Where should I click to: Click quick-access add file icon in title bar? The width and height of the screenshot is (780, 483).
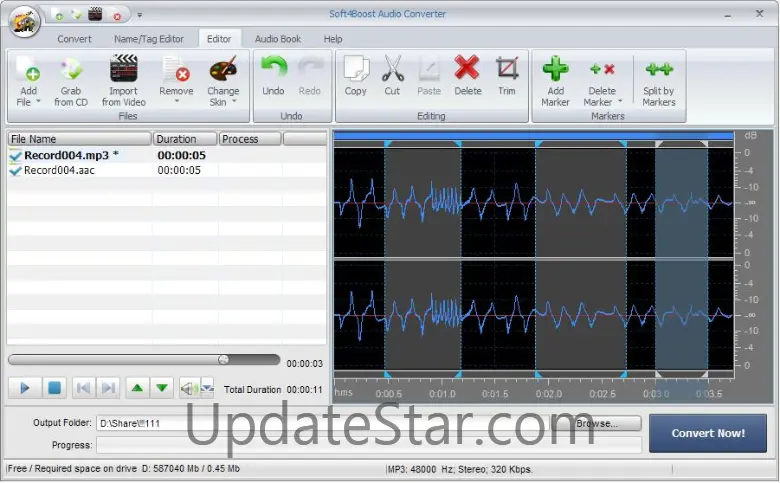[59, 16]
